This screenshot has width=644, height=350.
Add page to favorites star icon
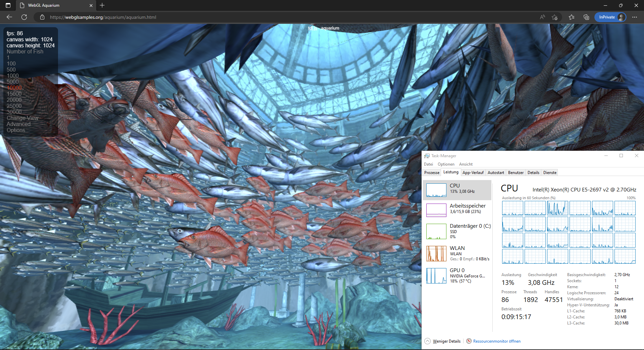coord(554,17)
